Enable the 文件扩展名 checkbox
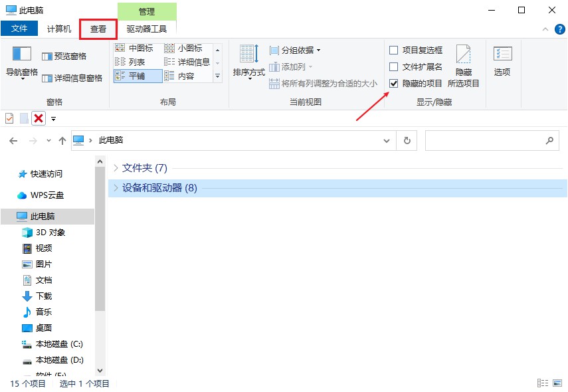 [393, 66]
